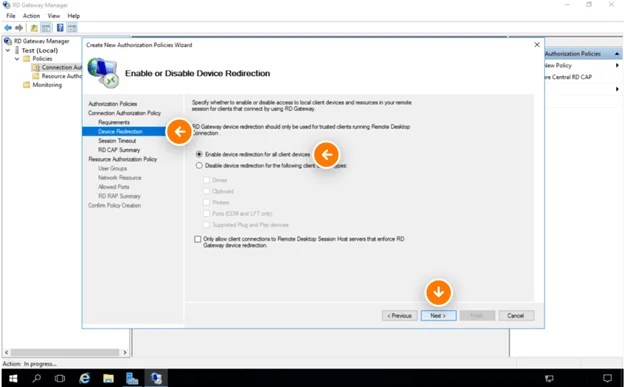Select Connection Authorization Policies tree node
This screenshot has height=387, width=624.
tap(61, 67)
